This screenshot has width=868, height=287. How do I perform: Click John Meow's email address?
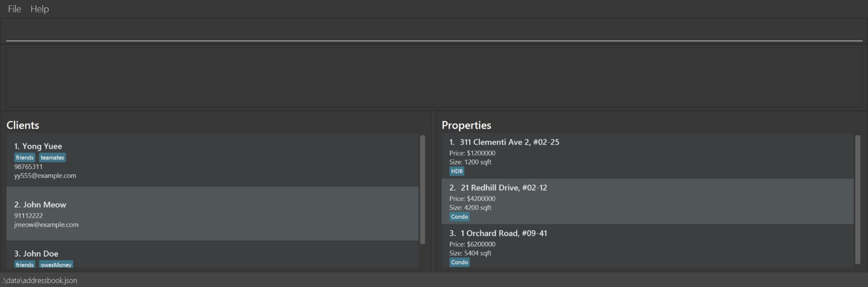click(x=46, y=225)
